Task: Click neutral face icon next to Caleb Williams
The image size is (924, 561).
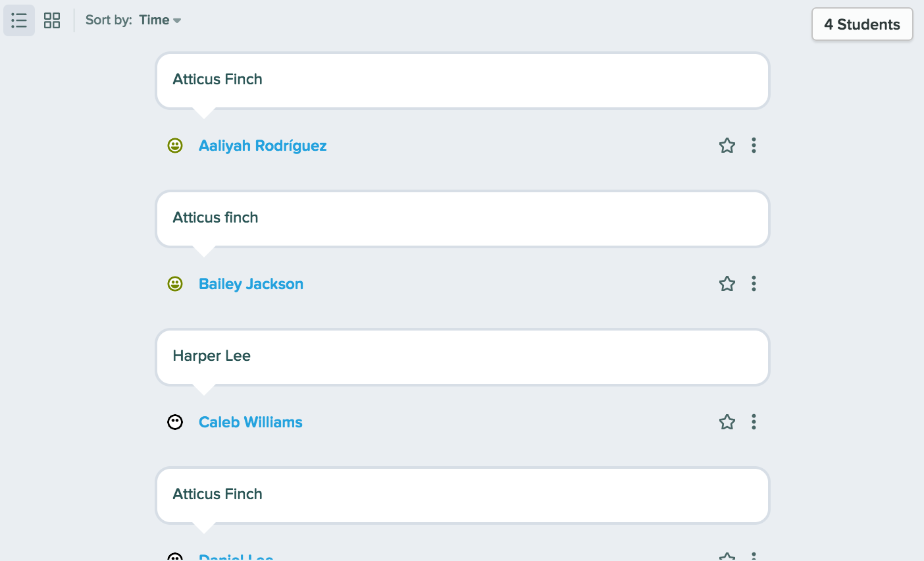Action: click(175, 422)
